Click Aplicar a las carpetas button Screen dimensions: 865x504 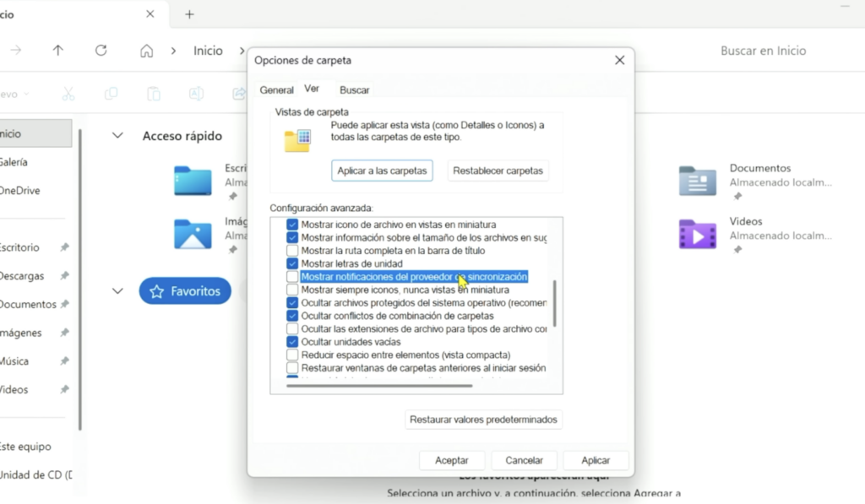[x=382, y=171]
